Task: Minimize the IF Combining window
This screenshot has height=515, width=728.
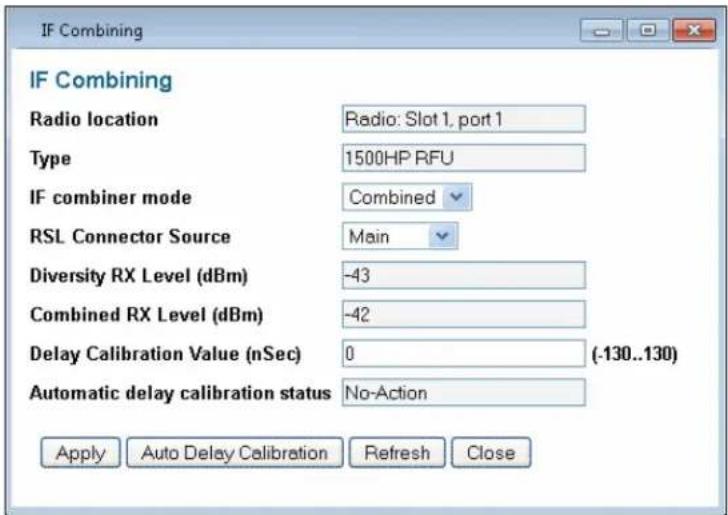Action: (x=601, y=31)
